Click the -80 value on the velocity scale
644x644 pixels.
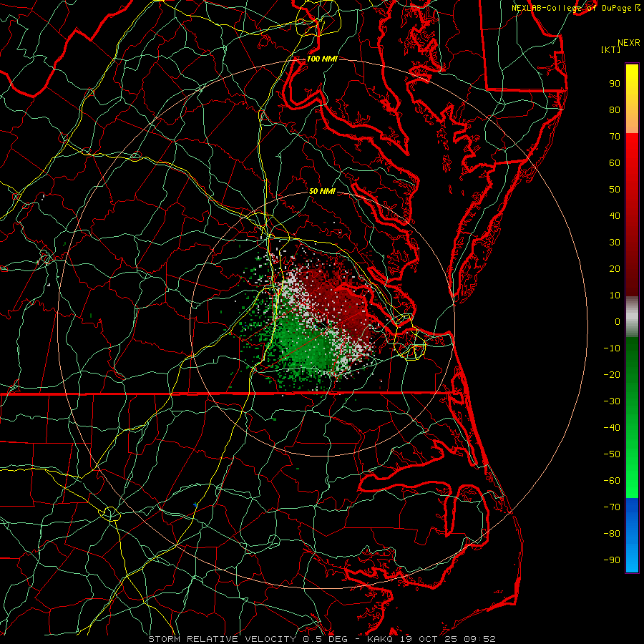(x=612, y=534)
